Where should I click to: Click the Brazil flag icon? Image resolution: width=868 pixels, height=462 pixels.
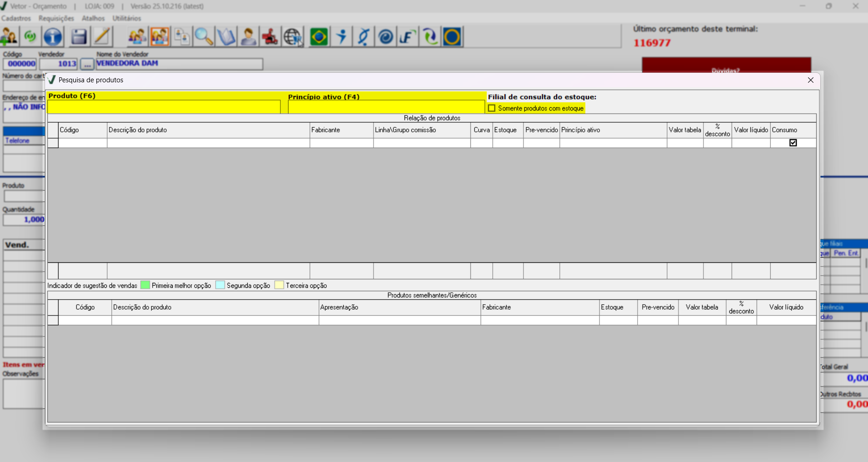click(319, 37)
